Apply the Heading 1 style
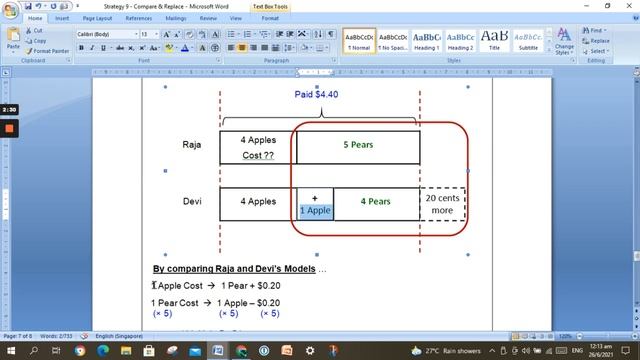 [x=427, y=41]
